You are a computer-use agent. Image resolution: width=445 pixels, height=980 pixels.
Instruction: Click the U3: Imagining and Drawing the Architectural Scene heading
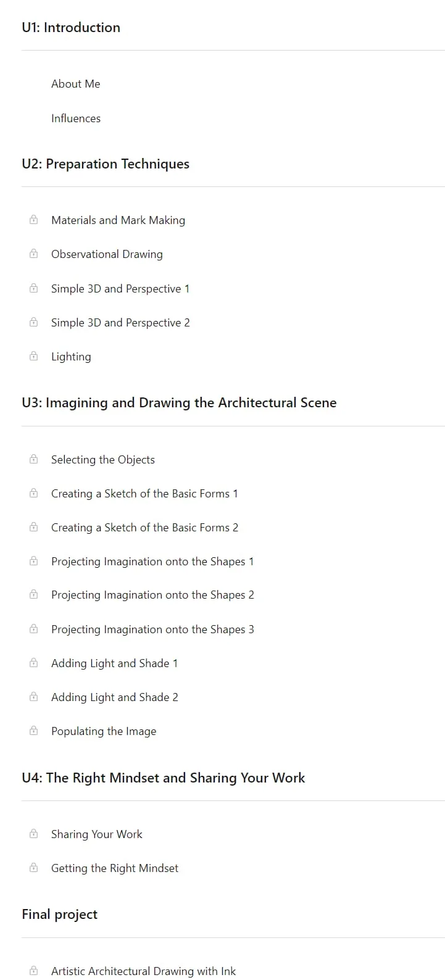tap(179, 403)
